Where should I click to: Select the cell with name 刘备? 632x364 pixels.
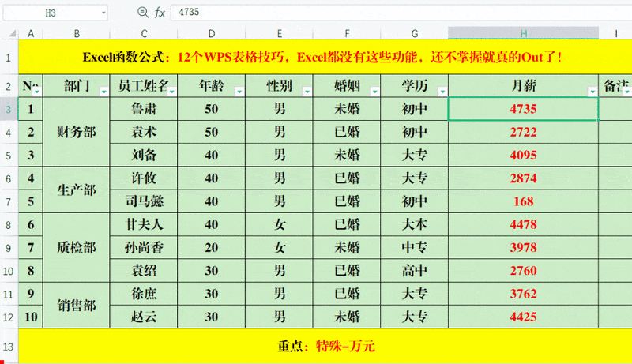pos(144,155)
